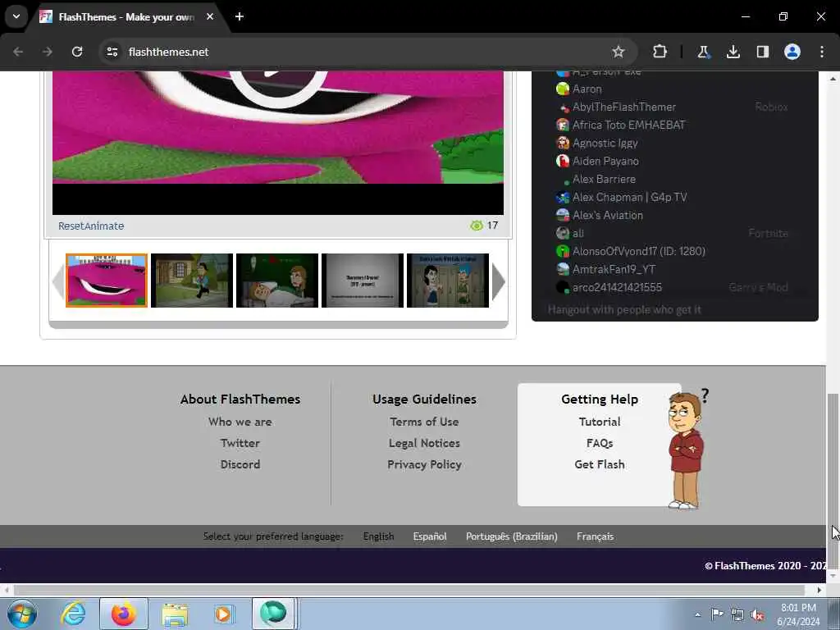The width and height of the screenshot is (840, 630).
Task: Select the sleeping character video thumbnail
Action: point(277,281)
